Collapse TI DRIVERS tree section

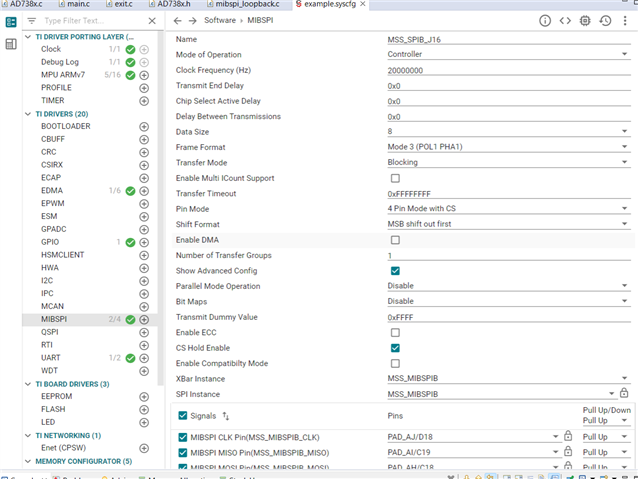tap(28, 114)
